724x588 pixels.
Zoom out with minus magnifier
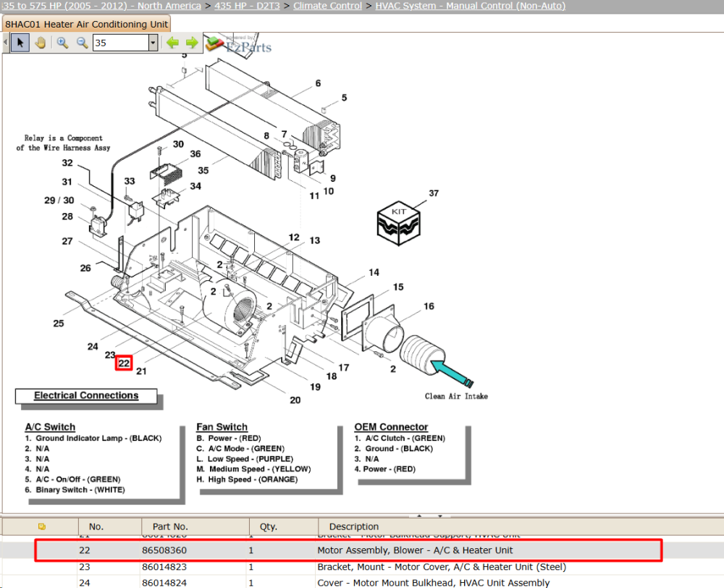tap(83, 43)
